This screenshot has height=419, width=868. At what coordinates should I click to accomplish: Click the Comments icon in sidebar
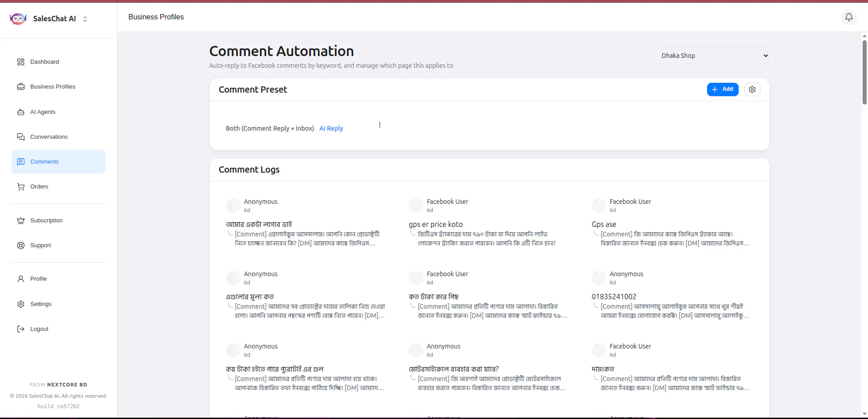coord(21,162)
